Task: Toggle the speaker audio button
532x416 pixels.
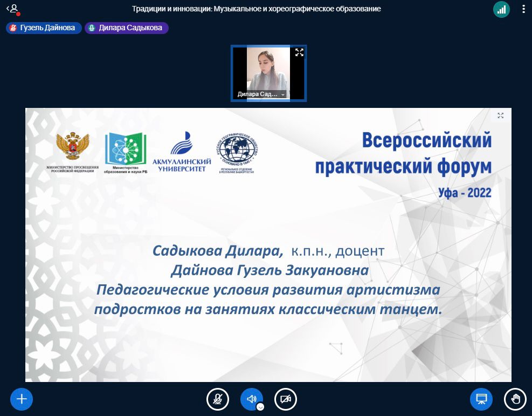Action: (x=251, y=399)
